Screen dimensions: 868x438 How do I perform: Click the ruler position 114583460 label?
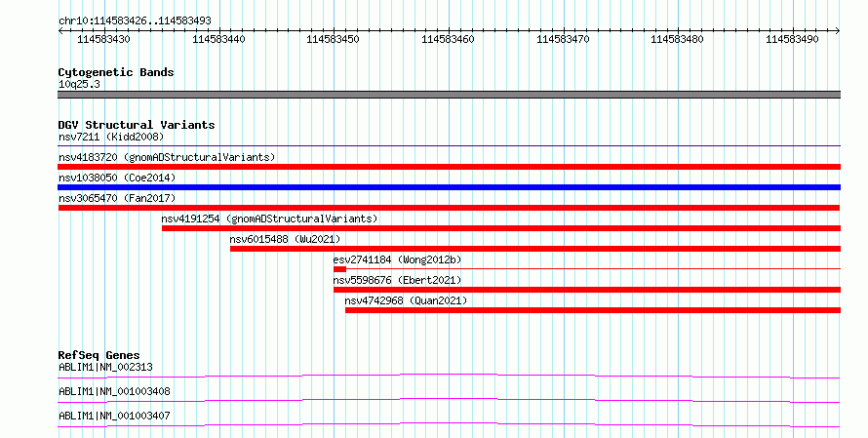[448, 39]
